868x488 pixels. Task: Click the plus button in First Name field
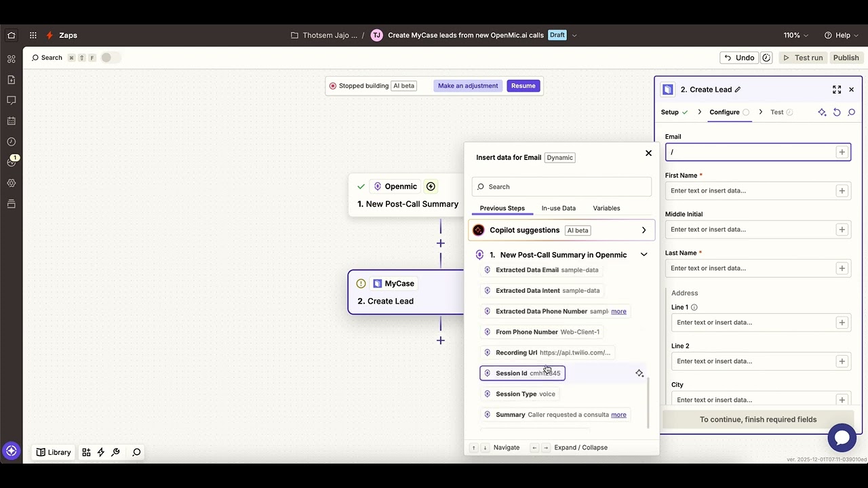(842, 191)
